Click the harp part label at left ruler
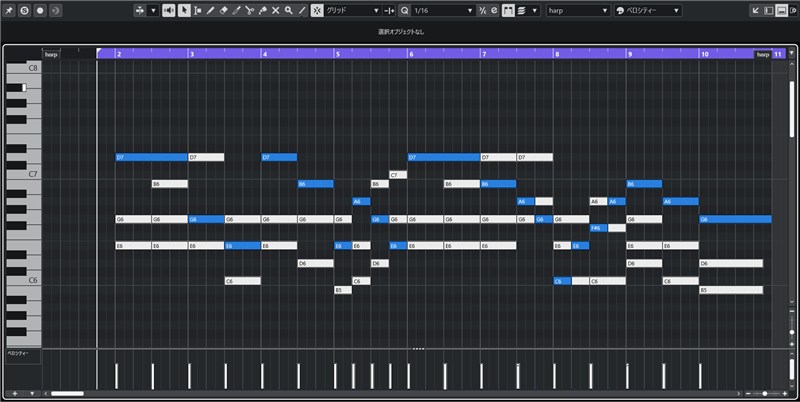800x402 pixels. [51, 54]
